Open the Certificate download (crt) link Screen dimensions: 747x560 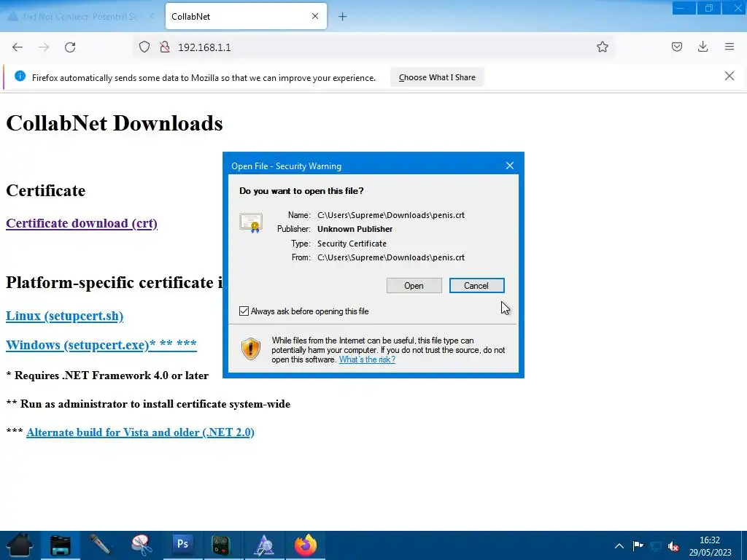(x=82, y=223)
